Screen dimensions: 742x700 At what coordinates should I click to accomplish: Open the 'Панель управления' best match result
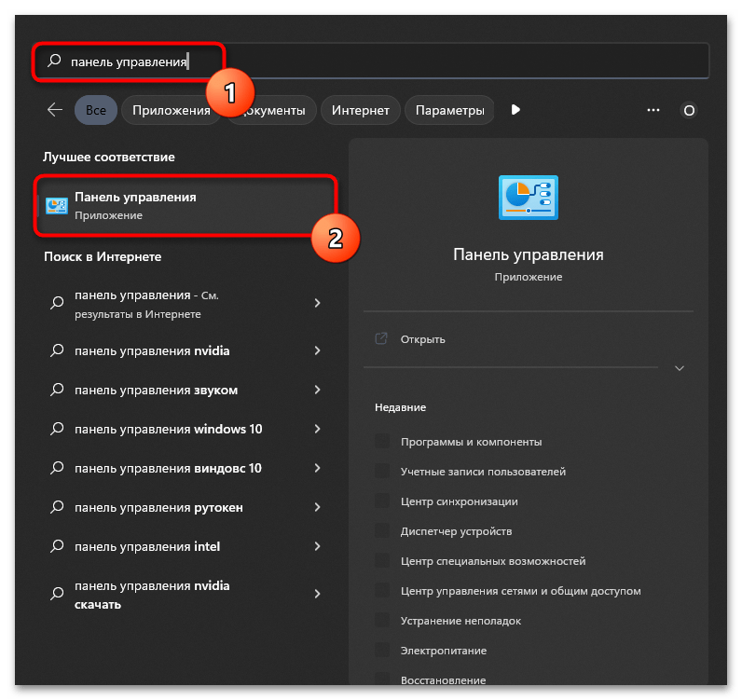point(185,205)
